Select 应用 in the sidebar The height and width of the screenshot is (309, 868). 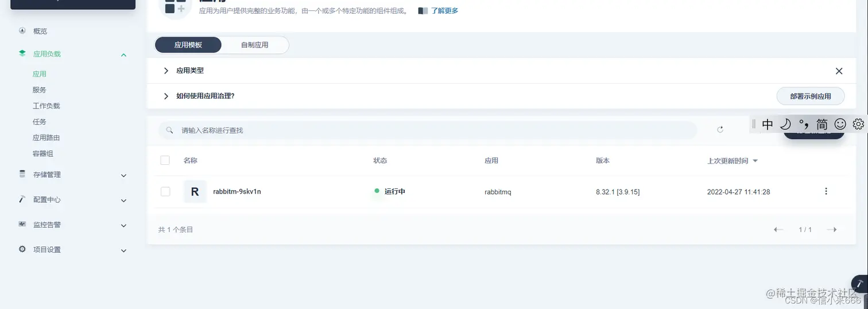[x=40, y=74]
